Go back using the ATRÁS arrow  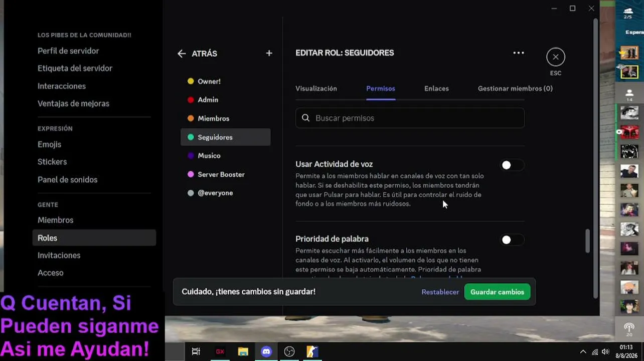[x=182, y=54]
